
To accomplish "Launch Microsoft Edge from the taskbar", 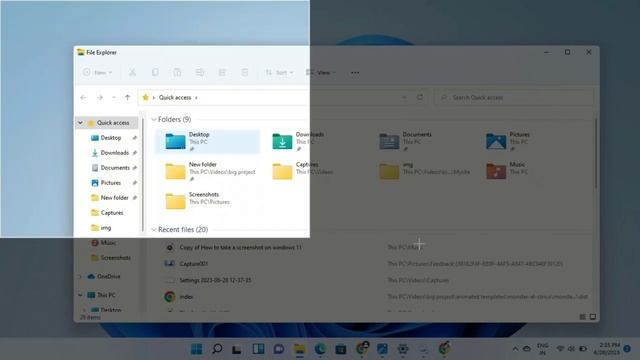I will [320, 349].
